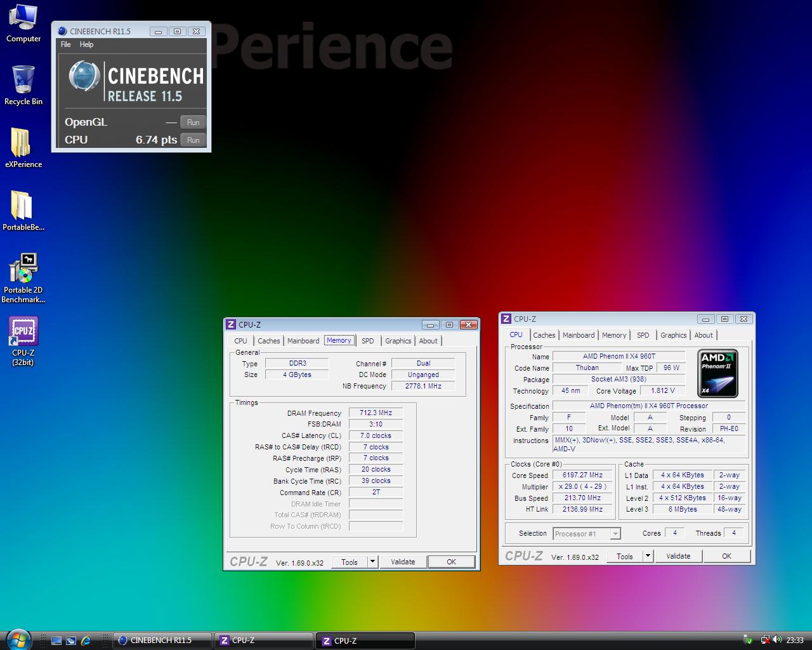Select CPU-Z (32bit) desktop shortcut
Screen dimensions: 812x650
[23, 341]
